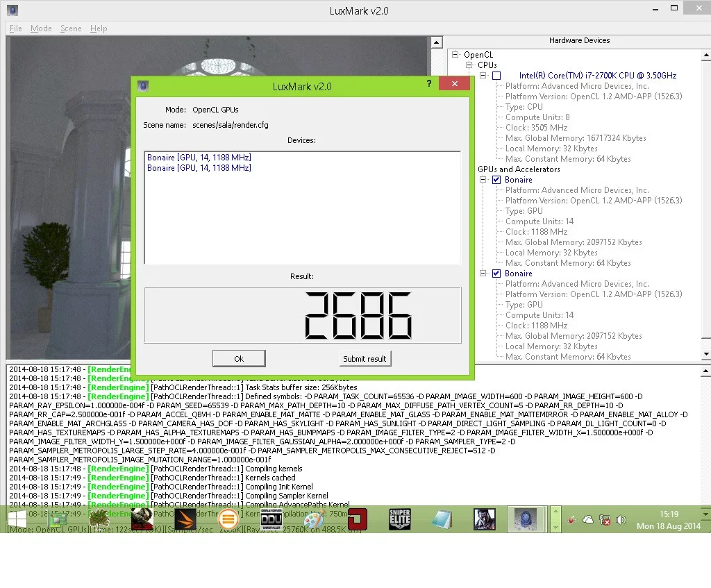Open the orange 3DMark arrow taskbar icon
This screenshot has width=711, height=588.
pyautogui.click(x=185, y=519)
